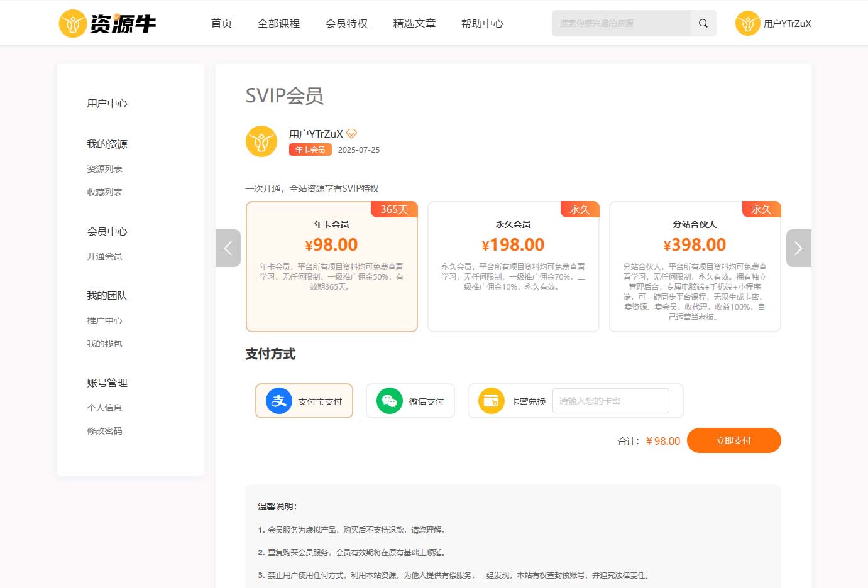
Task: Select the 微信支付 payment option
Action: pos(410,400)
